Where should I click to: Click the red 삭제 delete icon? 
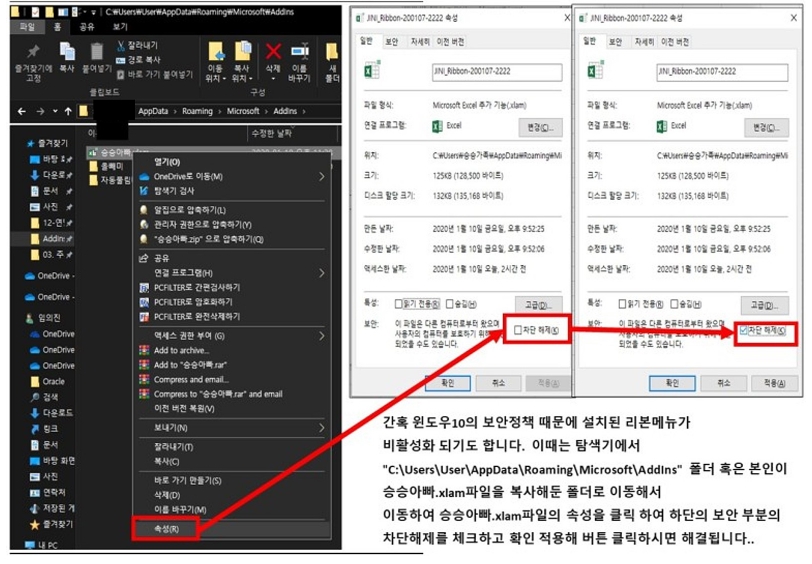tap(273, 51)
